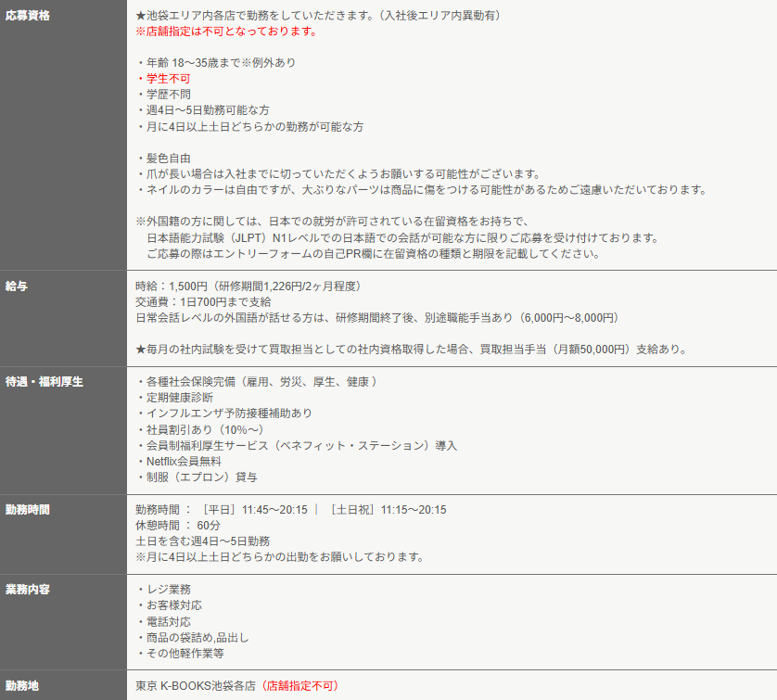Click the ★池袋エリア内各店 line

[320, 16]
